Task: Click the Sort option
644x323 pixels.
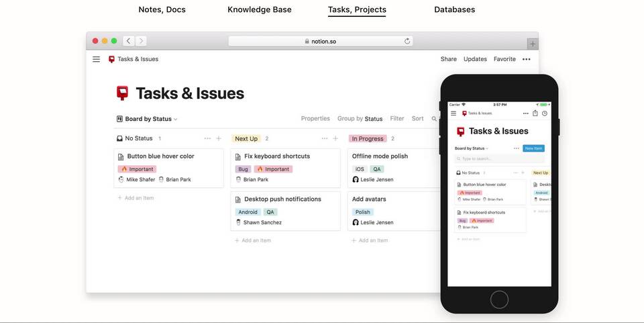Action: [x=418, y=118]
